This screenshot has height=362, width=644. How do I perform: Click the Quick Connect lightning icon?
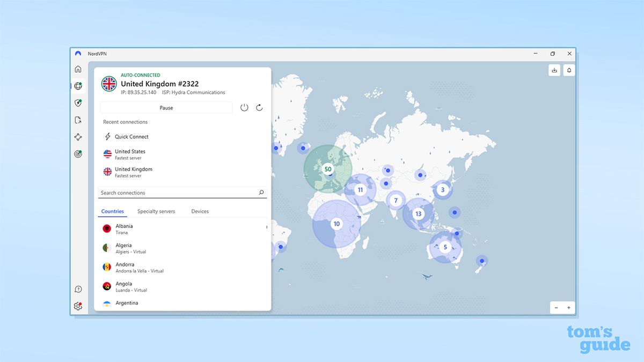tap(107, 137)
